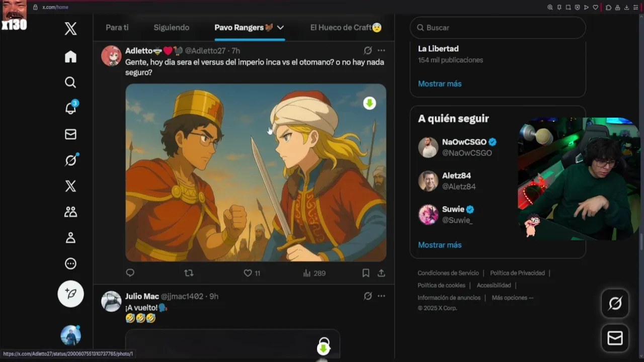Open Messages envelope in left sidebar
Image resolution: width=644 pixels, height=362 pixels.
tap(70, 134)
